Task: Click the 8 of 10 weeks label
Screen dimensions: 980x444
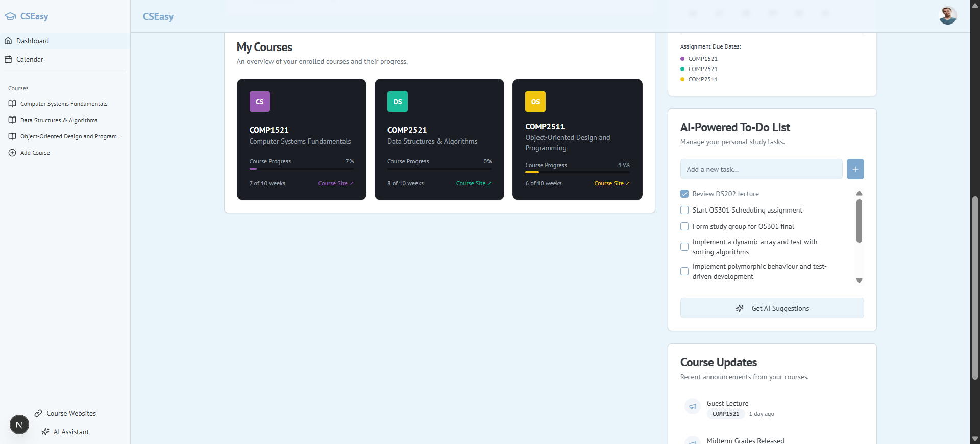Action: tap(405, 183)
